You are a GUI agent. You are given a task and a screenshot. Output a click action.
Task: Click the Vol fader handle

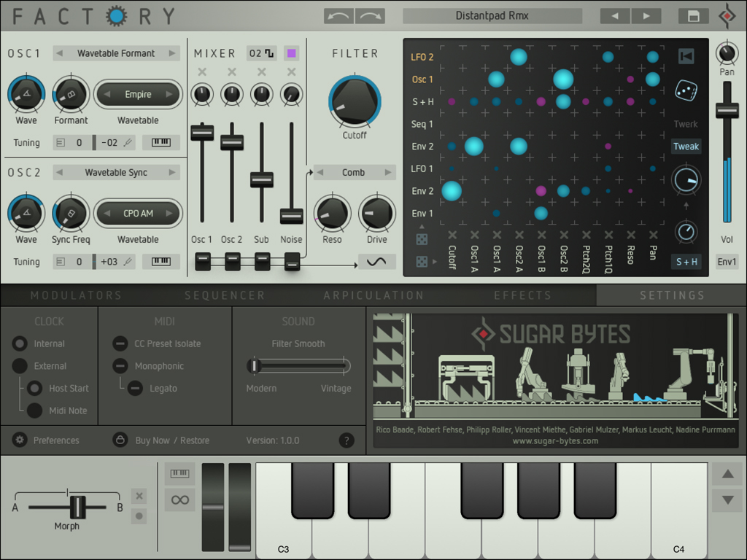pos(727,111)
